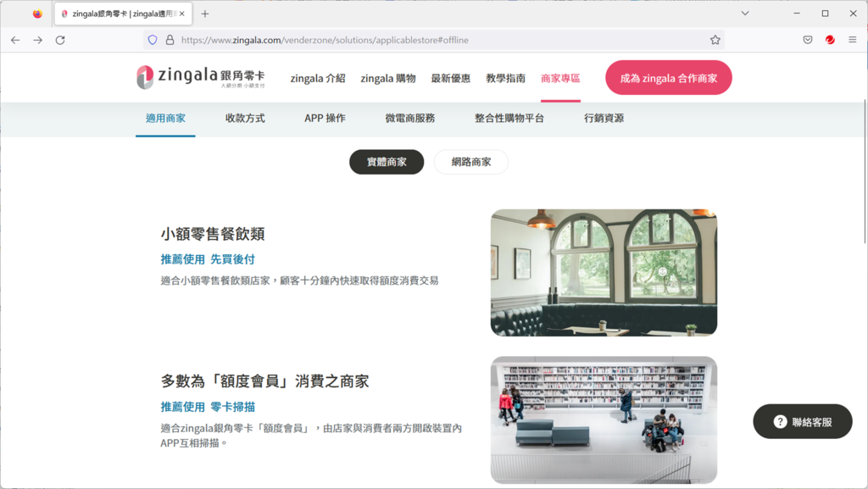868x489 pixels.
Task: Open 商家專區 menu item
Action: coord(560,79)
